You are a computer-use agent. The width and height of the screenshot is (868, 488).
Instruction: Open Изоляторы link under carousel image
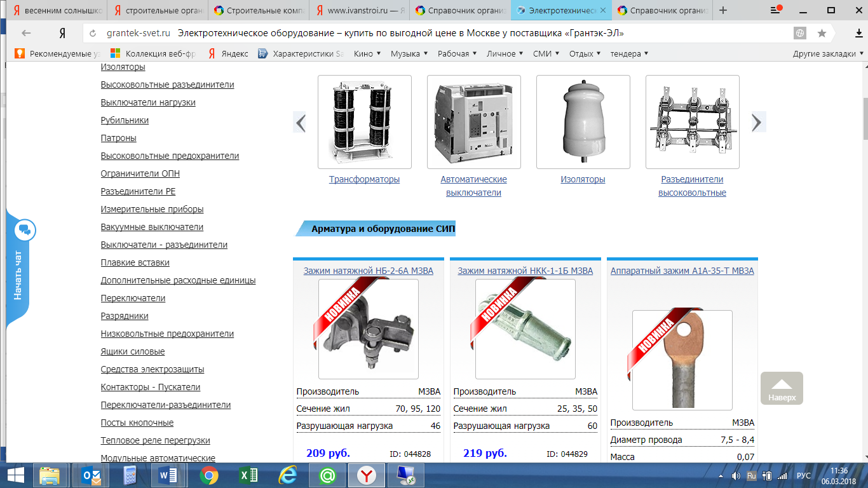583,179
